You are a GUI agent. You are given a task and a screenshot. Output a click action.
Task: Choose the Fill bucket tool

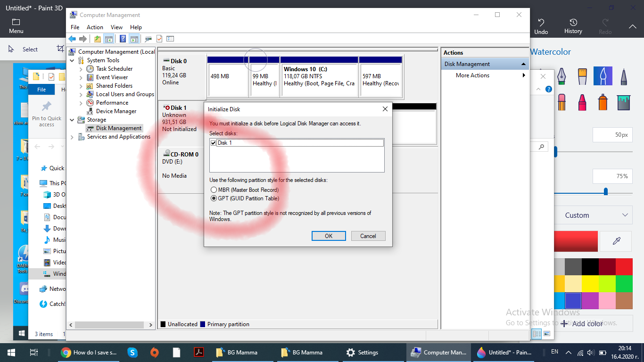coord(623,101)
